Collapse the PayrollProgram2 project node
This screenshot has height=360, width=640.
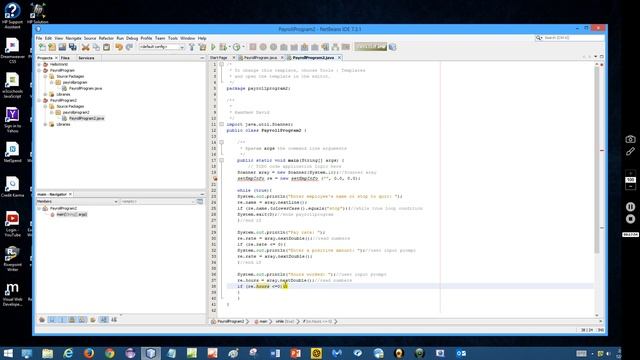pos(40,100)
